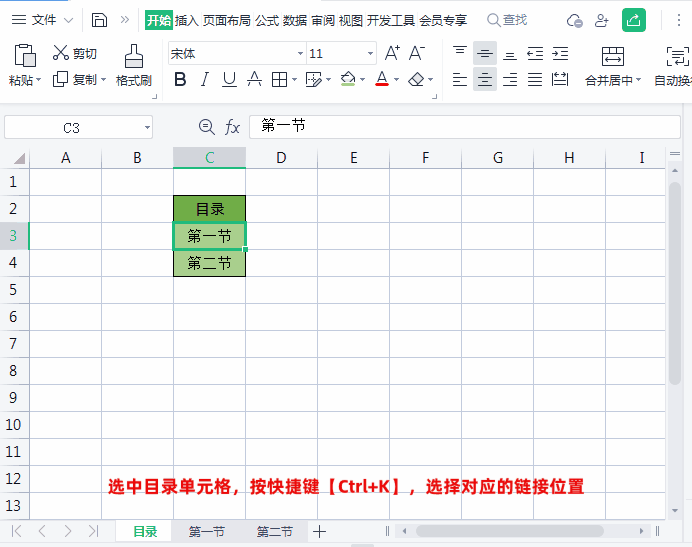Click the draw border table icon
Screen dimensions: 692x547
tap(313, 79)
